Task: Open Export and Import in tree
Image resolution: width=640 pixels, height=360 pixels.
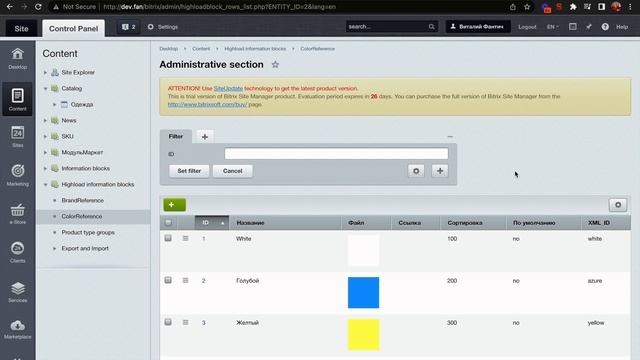Action: point(85,248)
